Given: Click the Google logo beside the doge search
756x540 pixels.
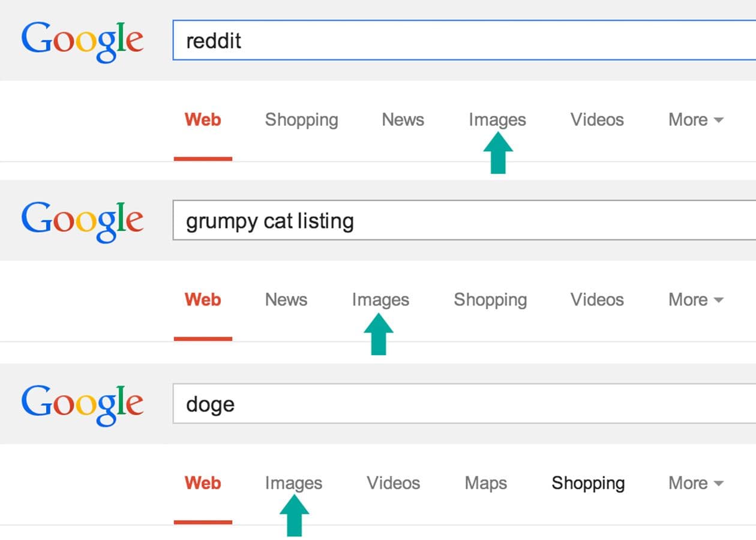Looking at the screenshot, I should click(x=82, y=405).
